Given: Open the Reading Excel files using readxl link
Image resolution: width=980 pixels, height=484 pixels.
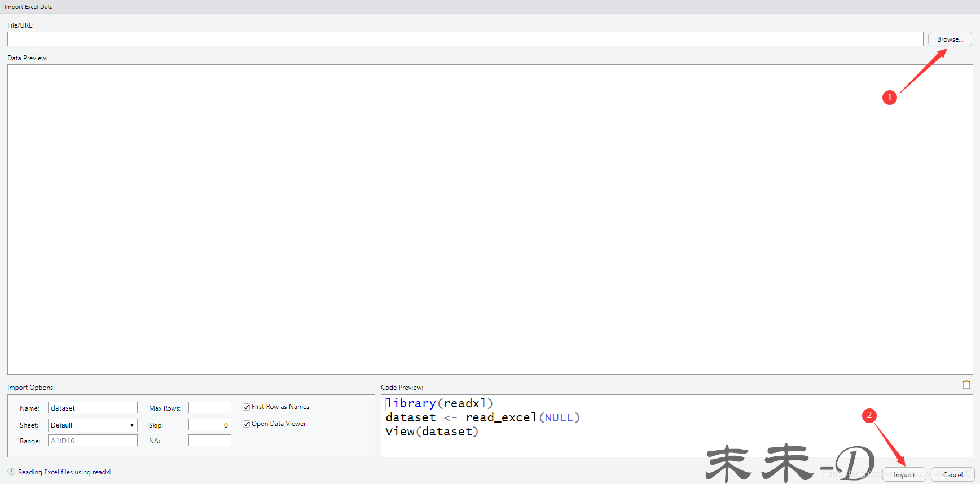Looking at the screenshot, I should tap(64, 472).
